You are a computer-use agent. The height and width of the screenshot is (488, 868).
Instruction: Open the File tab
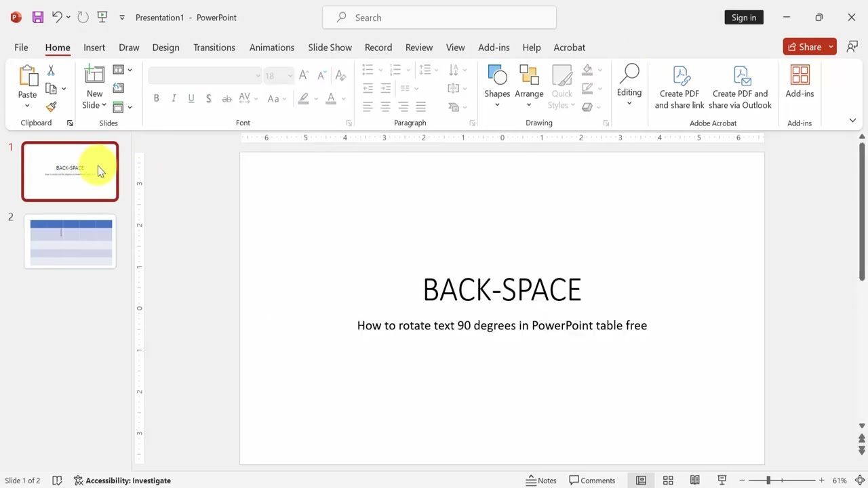point(21,47)
